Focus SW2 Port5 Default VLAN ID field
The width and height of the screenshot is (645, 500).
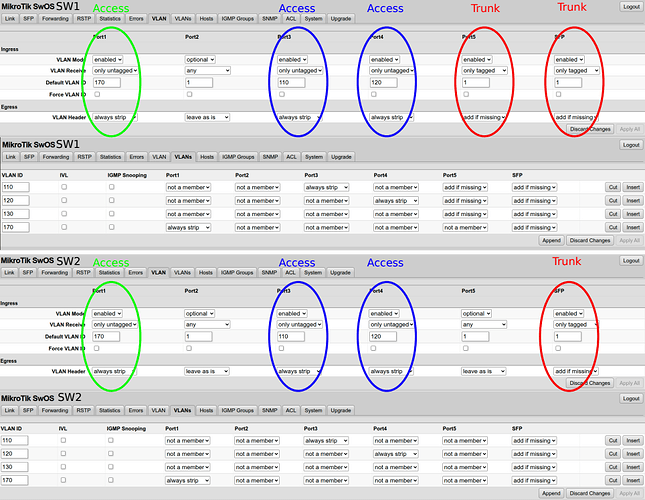(475, 337)
